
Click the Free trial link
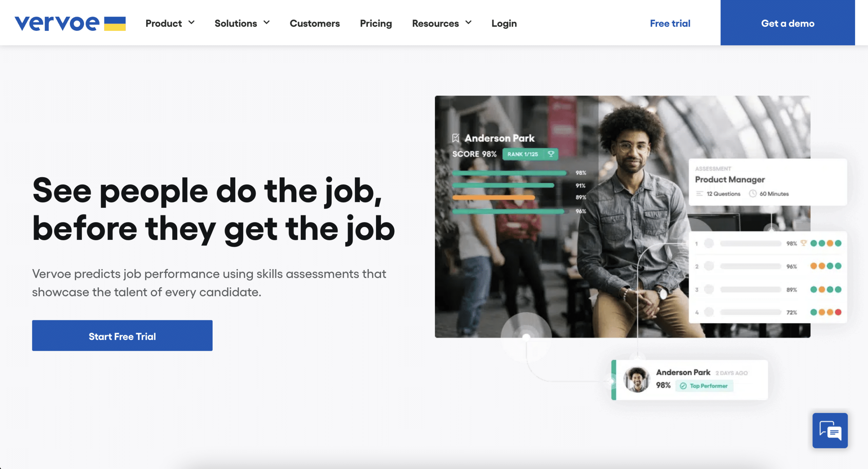670,23
